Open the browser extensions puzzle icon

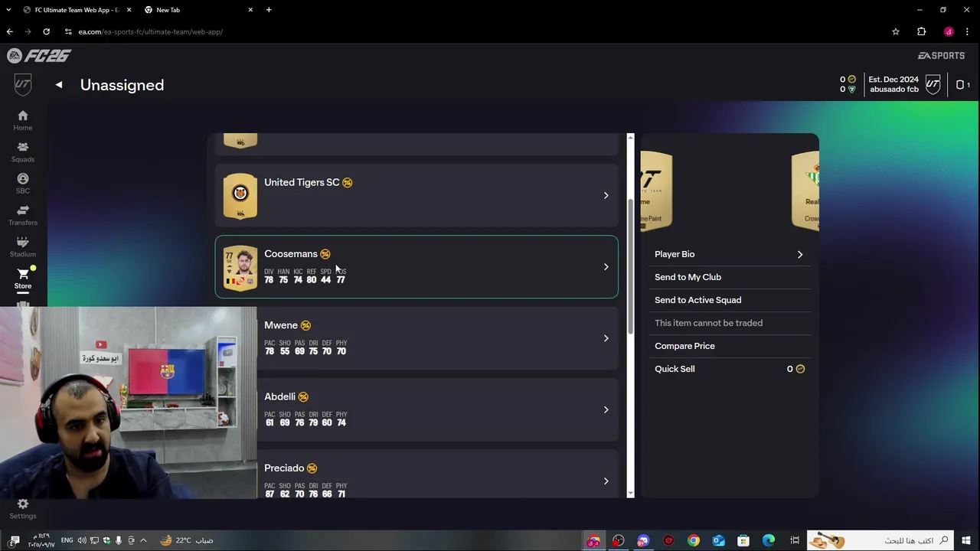[x=921, y=31]
